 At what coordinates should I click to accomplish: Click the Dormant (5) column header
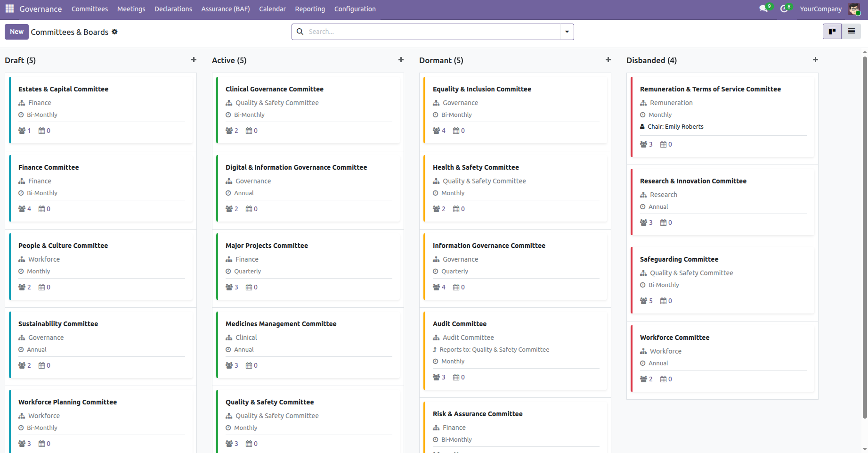pyautogui.click(x=441, y=60)
